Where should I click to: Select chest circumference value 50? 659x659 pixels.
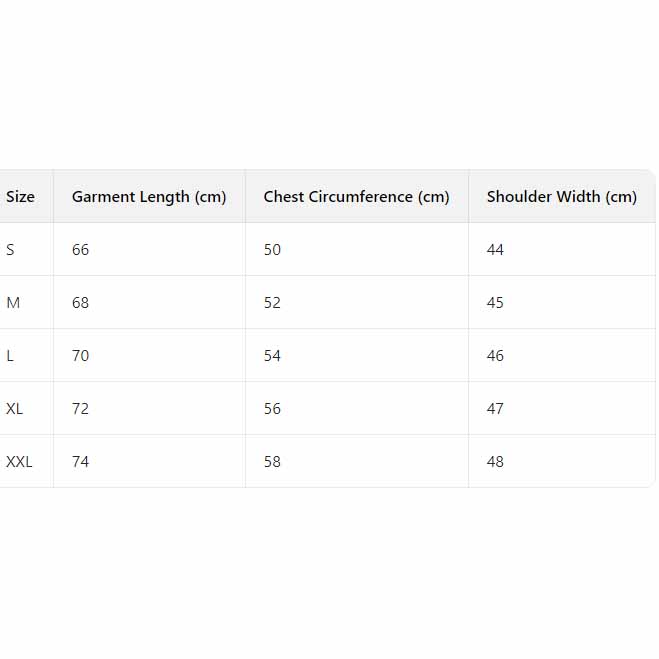273,250
